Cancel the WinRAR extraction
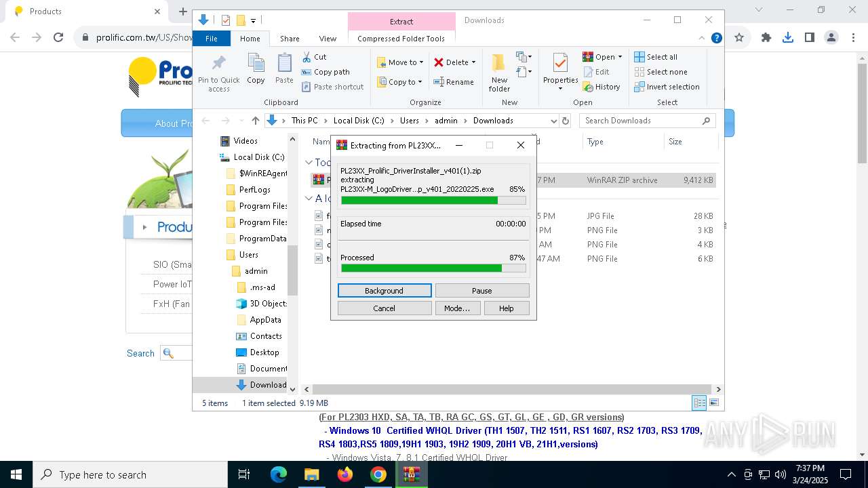Image resolution: width=868 pixels, height=488 pixels. tap(384, 308)
